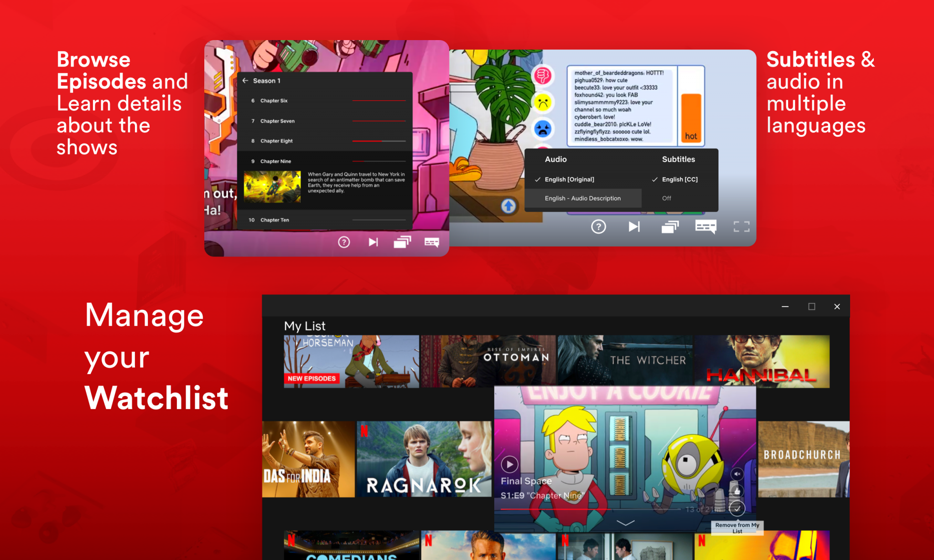This screenshot has width=934, height=560.
Task: Open Broadchurch thumbnail
Action: click(x=804, y=459)
